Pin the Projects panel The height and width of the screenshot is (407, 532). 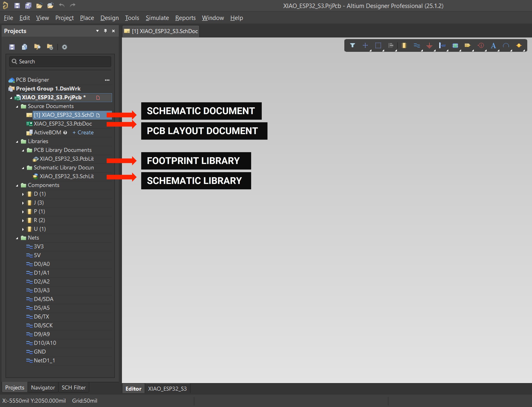[105, 31]
